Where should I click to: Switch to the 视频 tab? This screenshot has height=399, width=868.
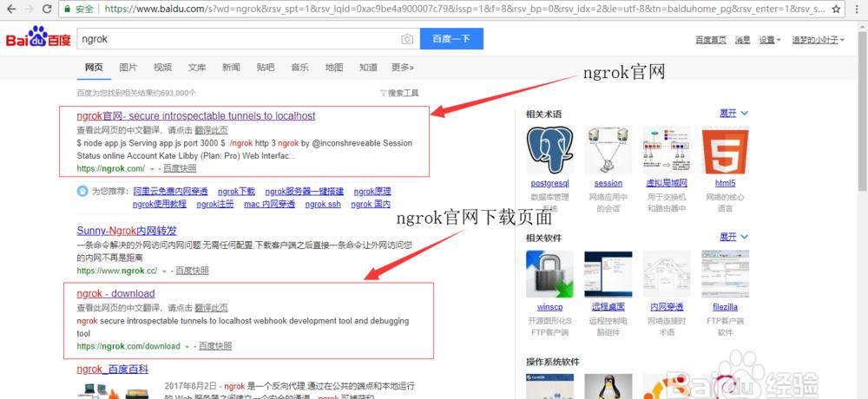click(x=163, y=68)
